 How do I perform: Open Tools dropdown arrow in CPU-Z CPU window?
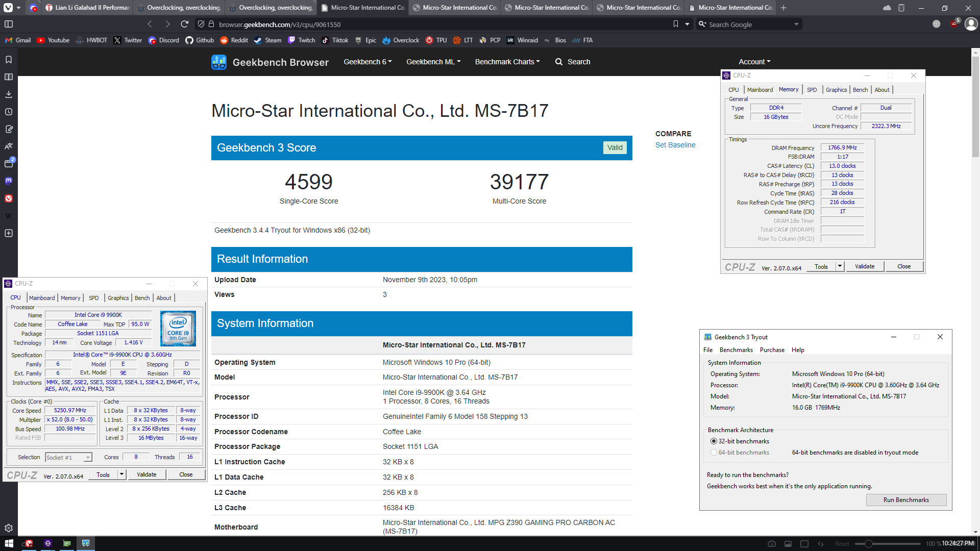121,474
